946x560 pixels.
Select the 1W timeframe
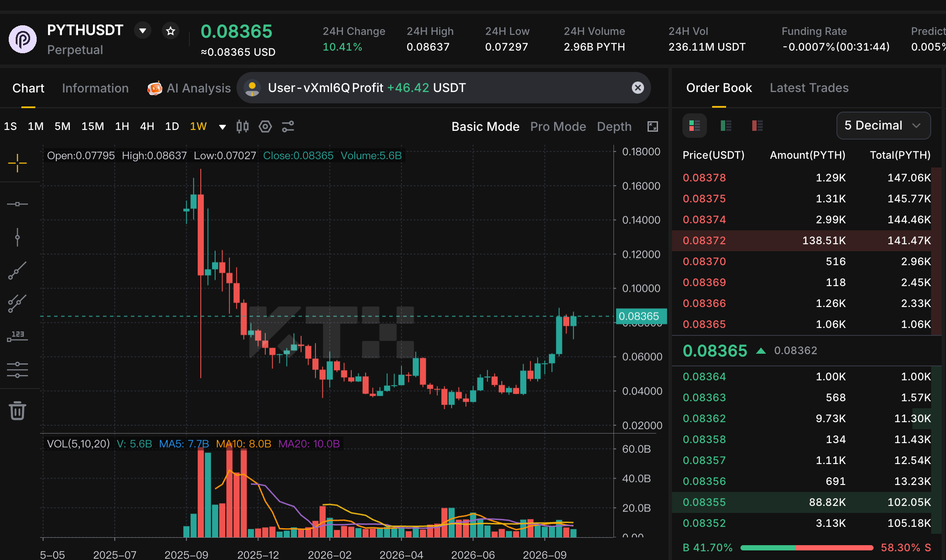pyautogui.click(x=198, y=126)
